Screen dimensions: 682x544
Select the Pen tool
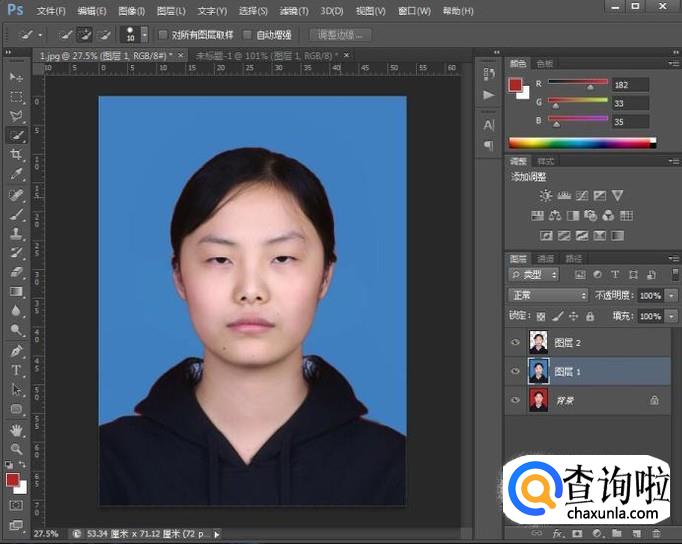[16, 351]
